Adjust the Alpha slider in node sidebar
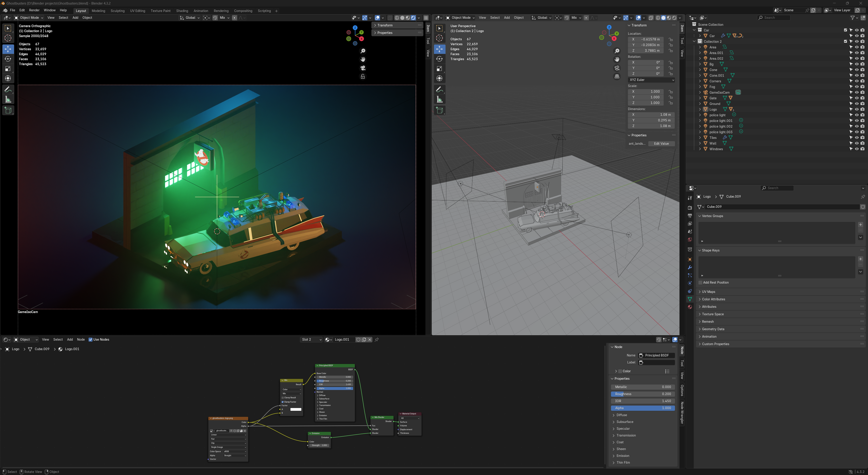Viewport: 868px width, 475px height. click(x=643, y=408)
